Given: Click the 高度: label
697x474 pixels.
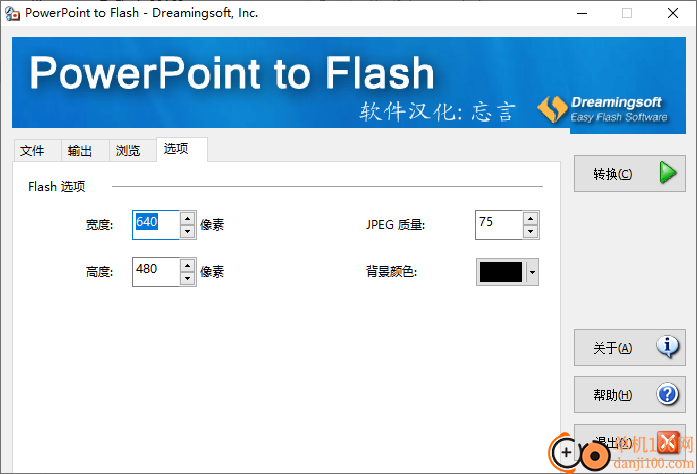Looking at the screenshot, I should click(x=100, y=272).
